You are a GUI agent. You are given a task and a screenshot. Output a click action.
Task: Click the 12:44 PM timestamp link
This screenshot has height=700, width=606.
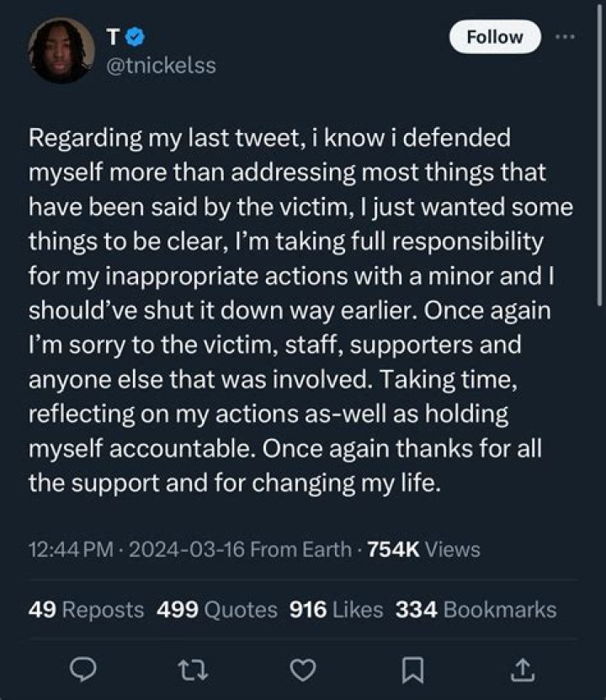(70, 550)
